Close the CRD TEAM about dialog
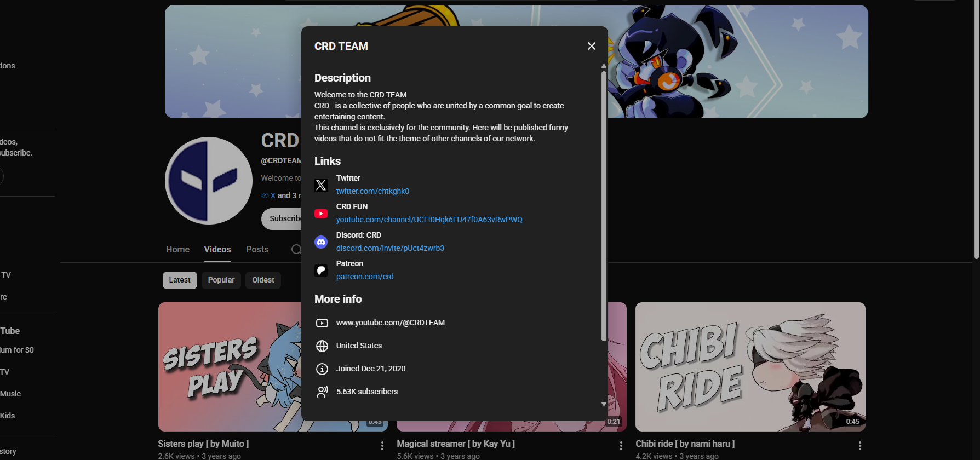The image size is (980, 460). pos(592,46)
